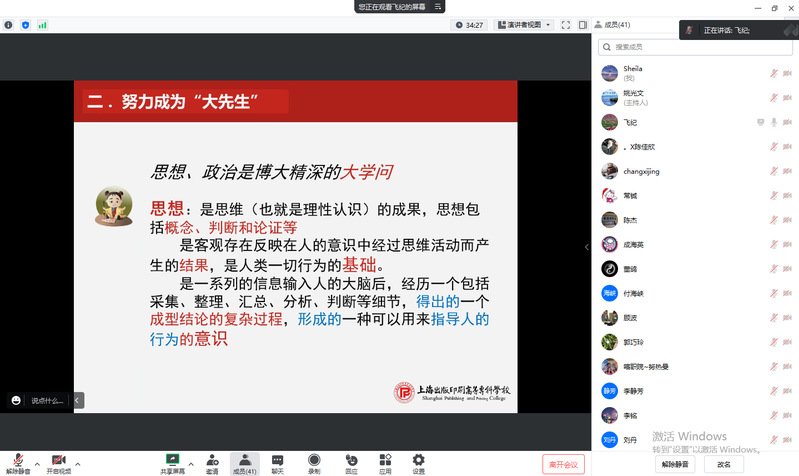799x476 pixels.
Task: Toggle the Members 成员(41) panel button
Action: [x=244, y=461]
